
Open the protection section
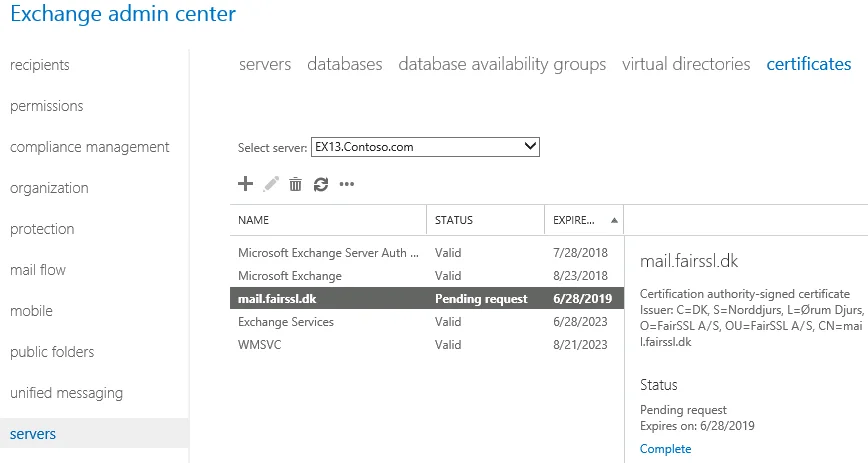pos(42,229)
